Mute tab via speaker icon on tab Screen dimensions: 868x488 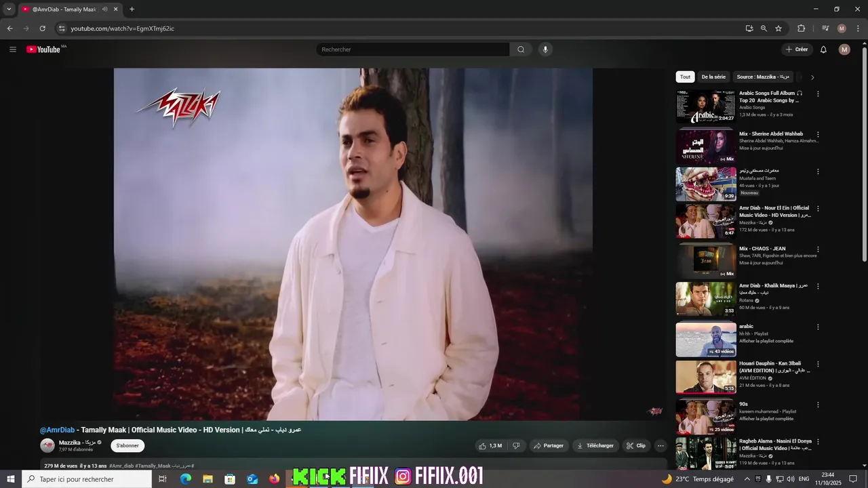coord(104,9)
